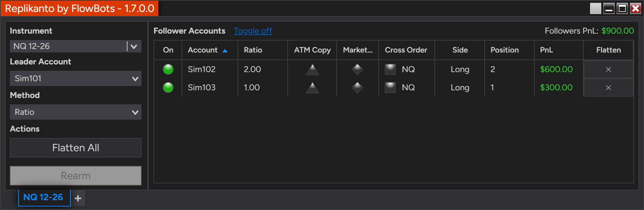The image size is (644, 210).
Task: Click the Rearm button
Action: (x=76, y=176)
